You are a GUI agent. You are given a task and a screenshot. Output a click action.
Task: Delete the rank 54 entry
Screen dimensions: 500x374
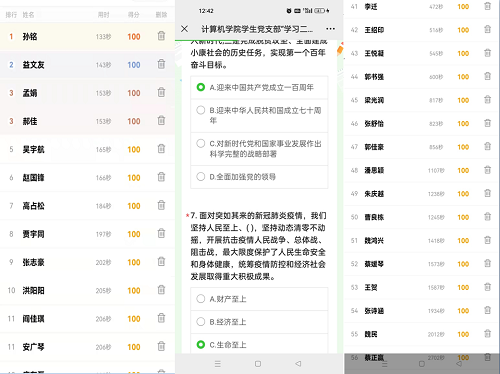(x=487, y=310)
